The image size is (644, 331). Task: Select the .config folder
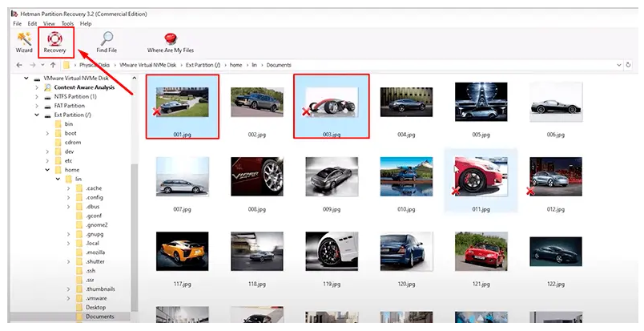click(95, 197)
